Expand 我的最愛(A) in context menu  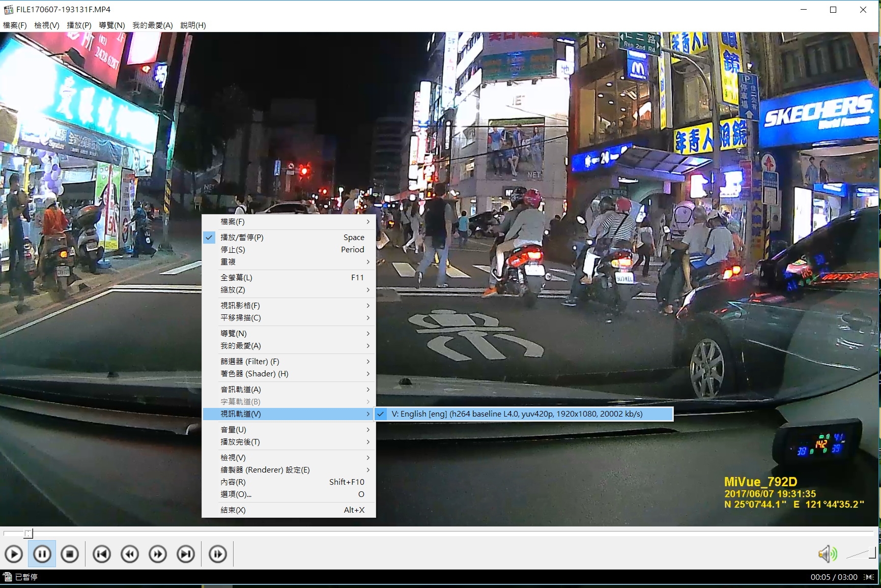pos(289,346)
